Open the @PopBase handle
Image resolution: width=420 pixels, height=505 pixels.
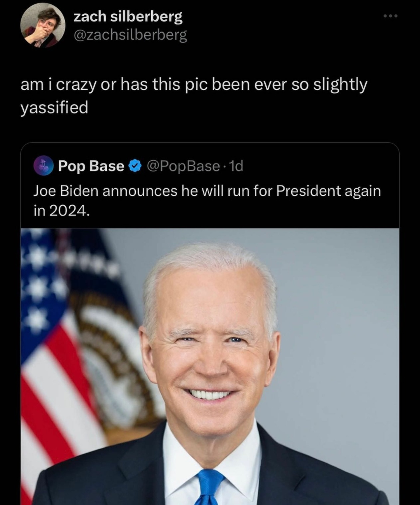click(x=183, y=166)
